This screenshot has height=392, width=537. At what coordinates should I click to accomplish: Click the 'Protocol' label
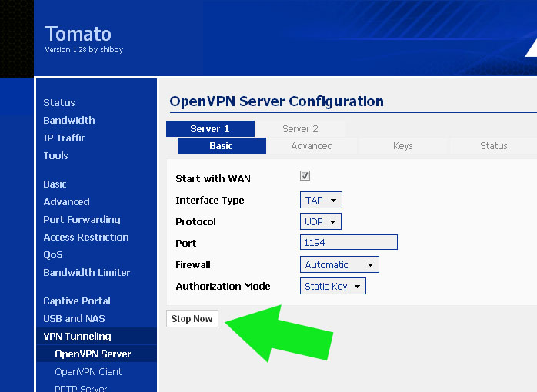click(x=195, y=221)
